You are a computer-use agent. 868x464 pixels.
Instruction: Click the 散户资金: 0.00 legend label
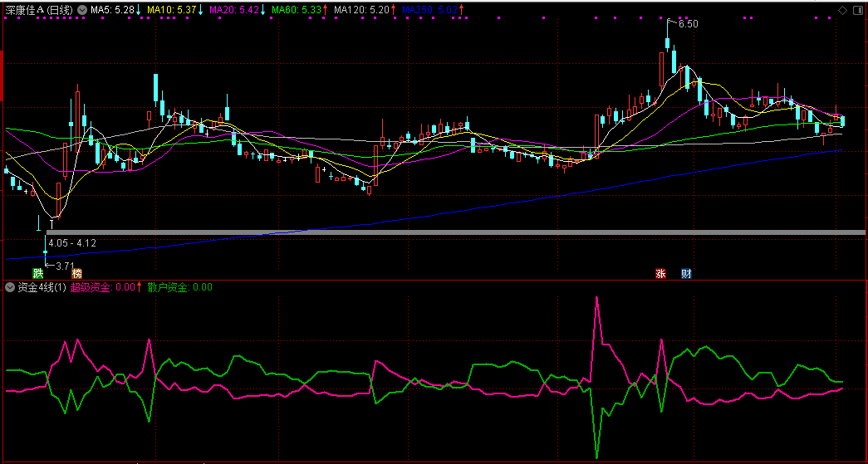[x=180, y=287]
